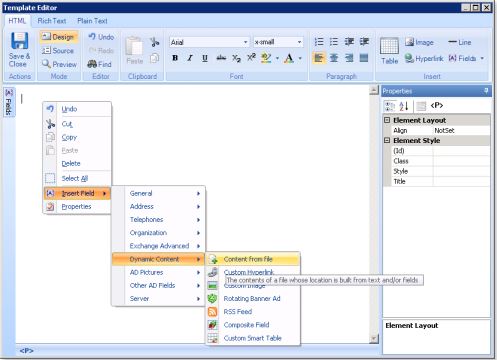This screenshot has height=360, width=497.
Task: Switch to Source mode
Action: pyautogui.click(x=58, y=51)
